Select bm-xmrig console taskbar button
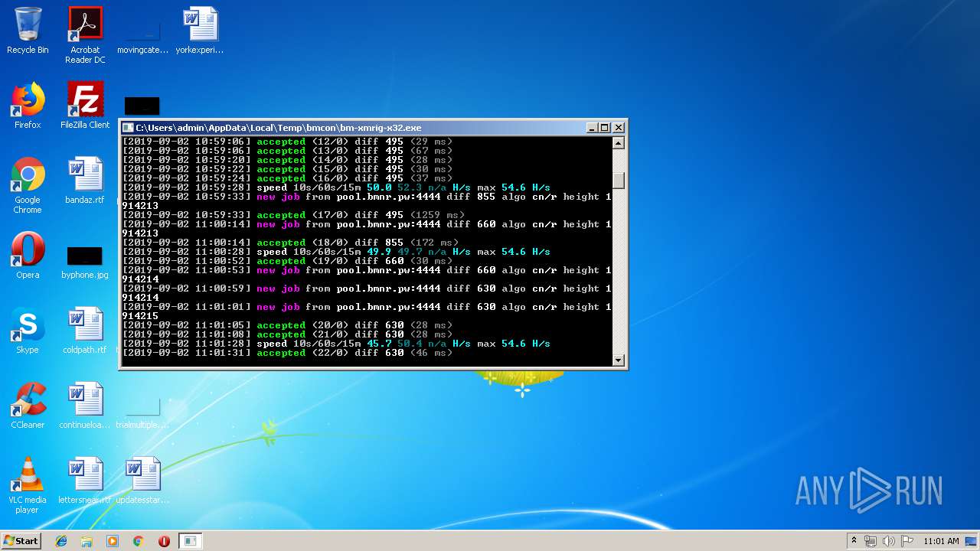 [190, 541]
